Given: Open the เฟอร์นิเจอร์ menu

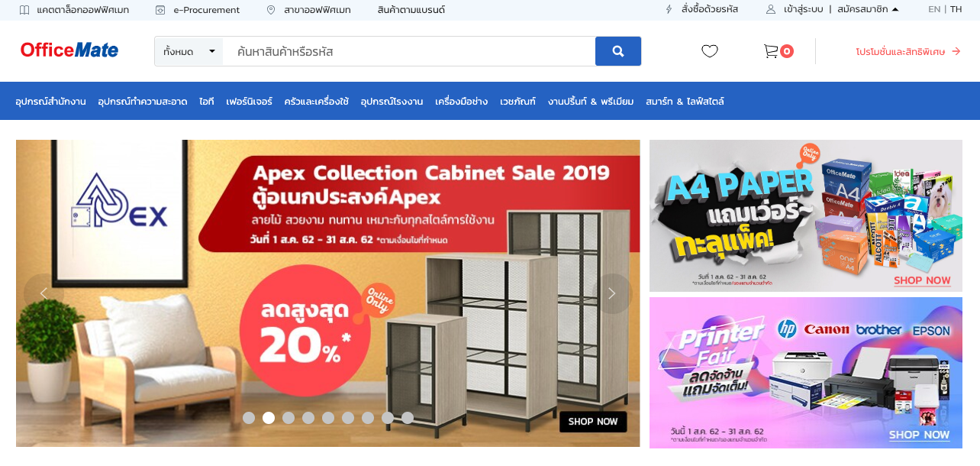Looking at the screenshot, I should [249, 101].
